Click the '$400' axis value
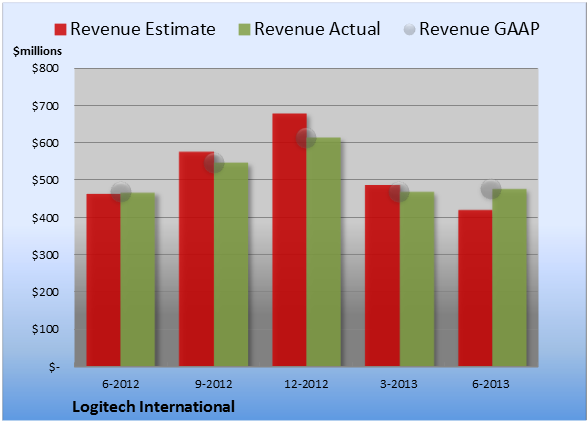The image size is (588, 422). click(x=45, y=218)
